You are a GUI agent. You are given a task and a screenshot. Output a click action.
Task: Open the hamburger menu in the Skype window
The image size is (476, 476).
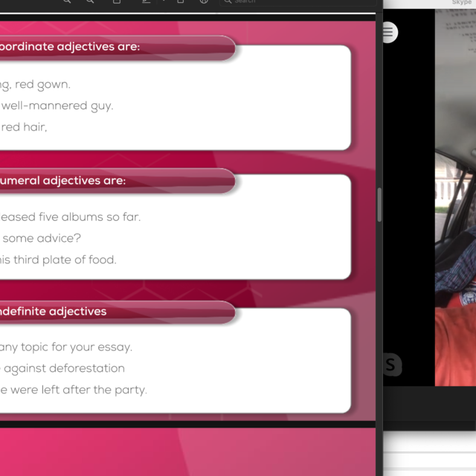(390, 32)
